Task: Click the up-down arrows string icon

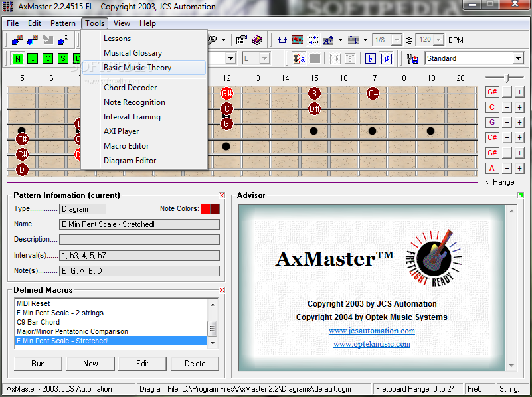Action: pos(353,40)
